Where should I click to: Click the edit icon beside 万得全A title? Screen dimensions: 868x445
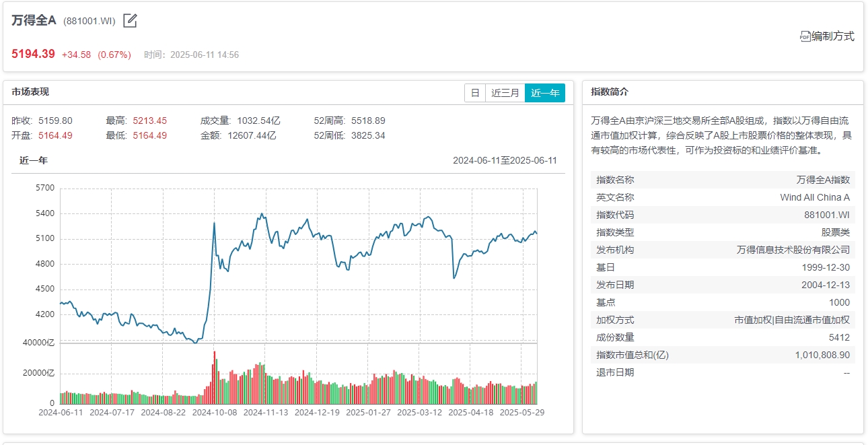coord(130,21)
